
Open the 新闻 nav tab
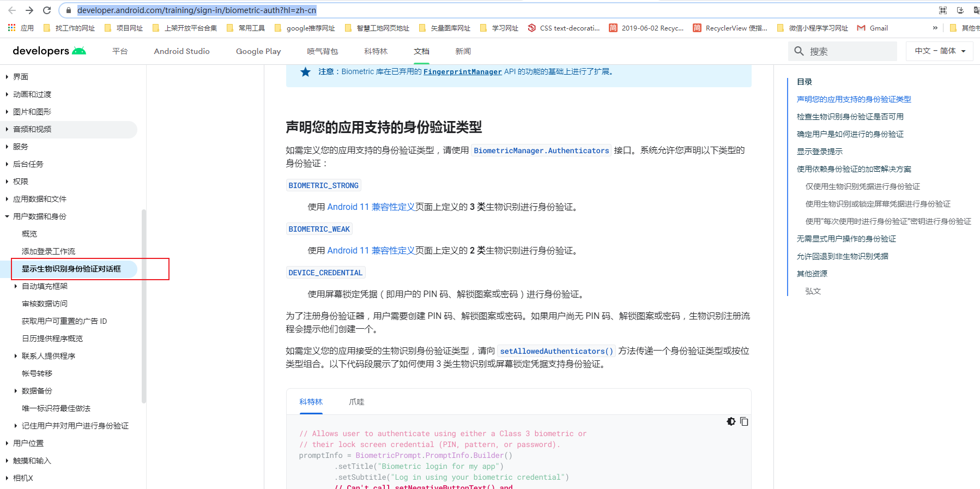(x=463, y=51)
